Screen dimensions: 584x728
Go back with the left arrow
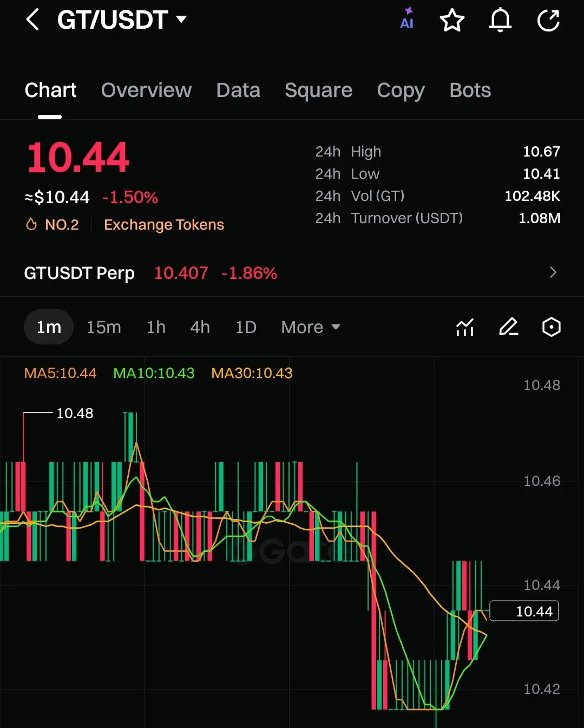coord(32,20)
